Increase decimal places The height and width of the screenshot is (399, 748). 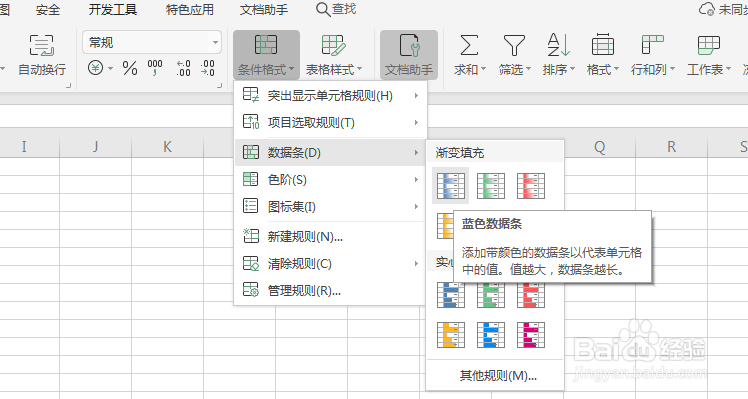(x=183, y=68)
